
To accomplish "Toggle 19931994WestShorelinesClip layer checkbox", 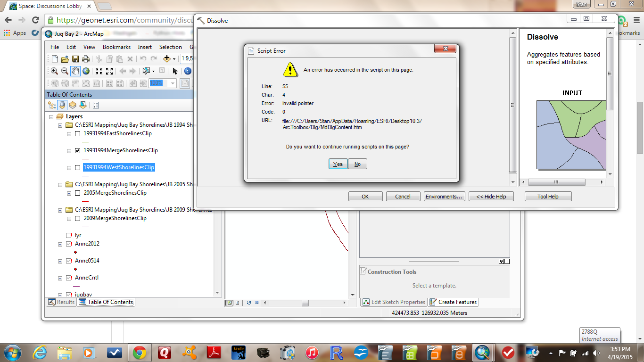I will [x=78, y=168].
